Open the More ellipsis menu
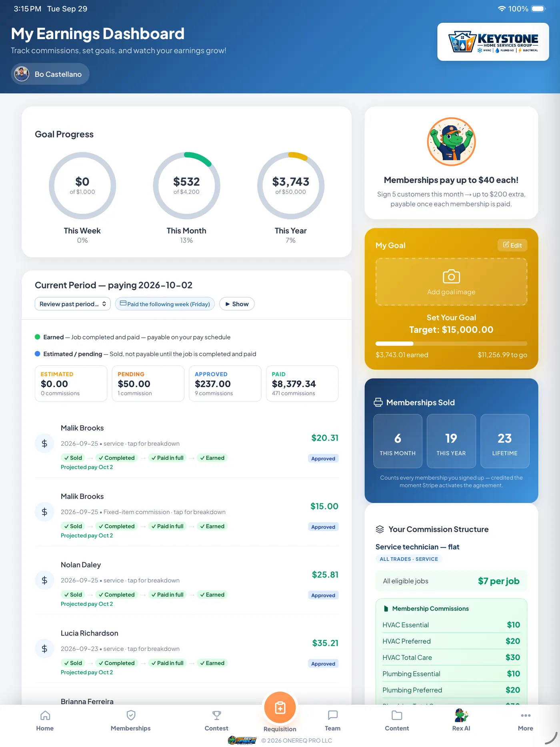 point(526,715)
